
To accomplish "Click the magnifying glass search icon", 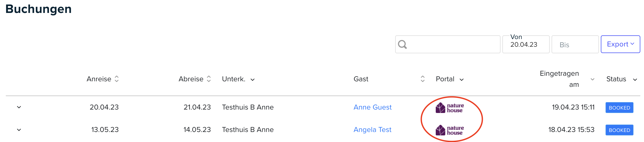I will [402, 44].
